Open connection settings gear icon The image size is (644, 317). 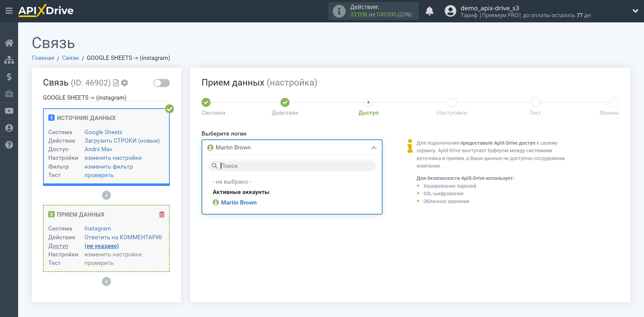125,83
